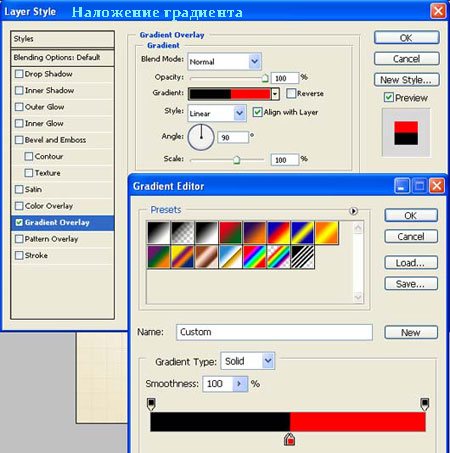
Task: Choose the rainbow spectrum gradient preset
Action: coord(254,257)
